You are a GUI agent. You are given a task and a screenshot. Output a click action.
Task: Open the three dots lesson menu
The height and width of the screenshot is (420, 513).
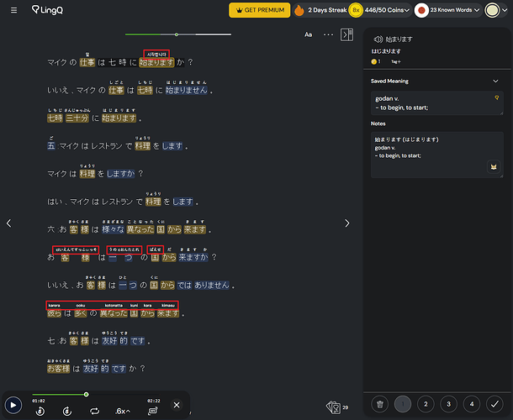coord(328,34)
